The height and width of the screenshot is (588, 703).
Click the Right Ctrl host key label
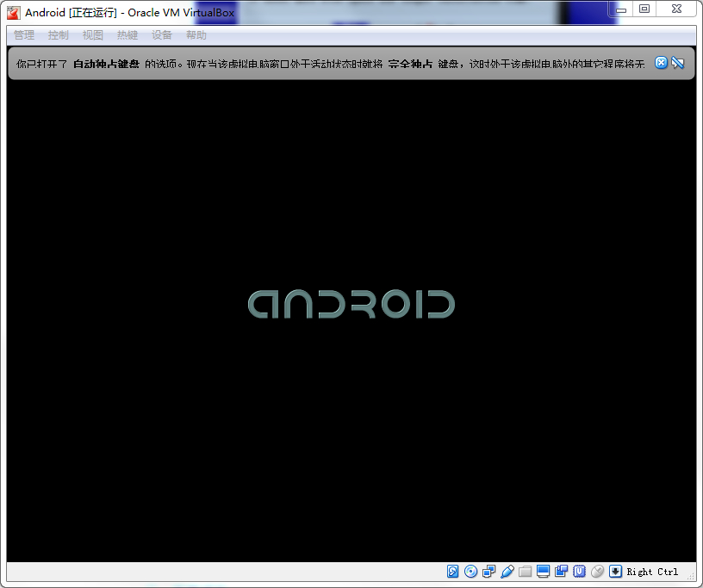coord(652,572)
